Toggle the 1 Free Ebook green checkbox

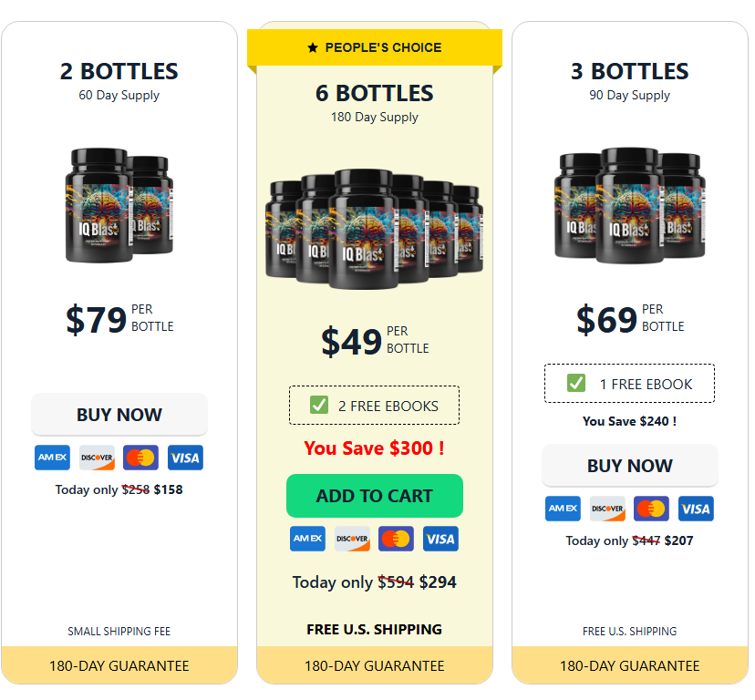point(576,383)
